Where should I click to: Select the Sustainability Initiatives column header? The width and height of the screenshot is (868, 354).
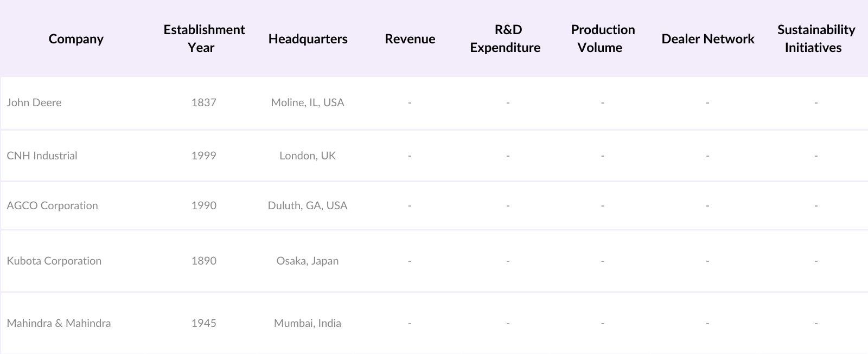tap(816, 38)
